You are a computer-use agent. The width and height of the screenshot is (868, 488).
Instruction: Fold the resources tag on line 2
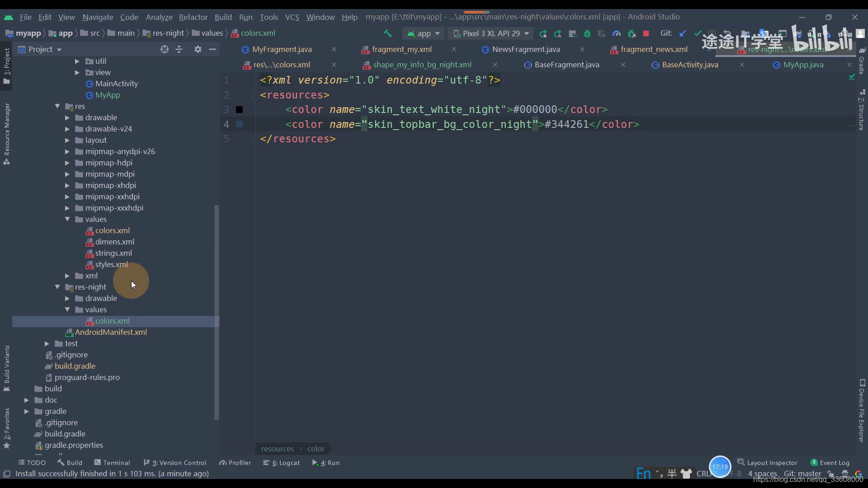tap(255, 95)
